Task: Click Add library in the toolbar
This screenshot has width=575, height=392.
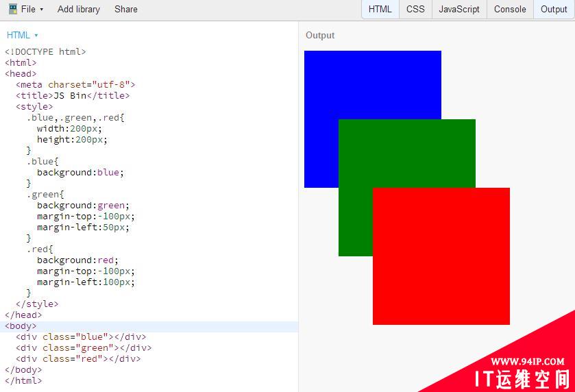Action: (x=79, y=9)
